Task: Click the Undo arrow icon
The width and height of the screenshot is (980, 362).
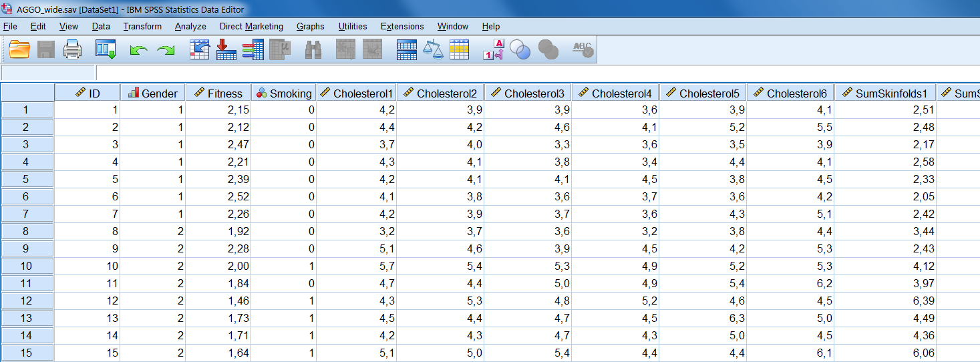Action: pos(138,50)
